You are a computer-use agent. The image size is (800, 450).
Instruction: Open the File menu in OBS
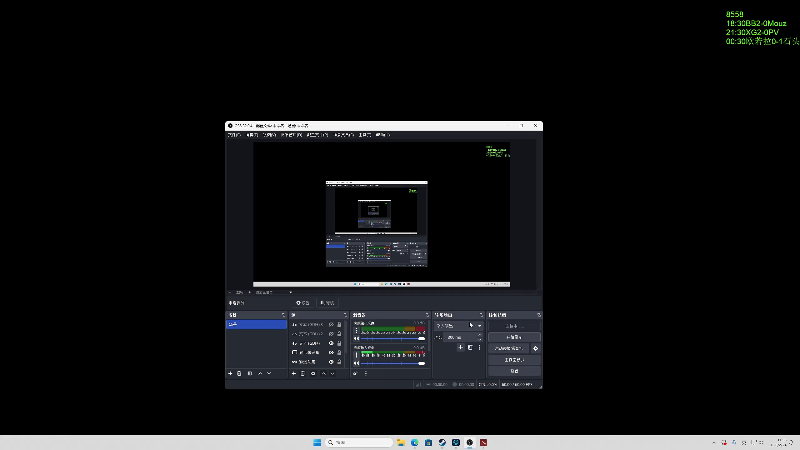234,135
